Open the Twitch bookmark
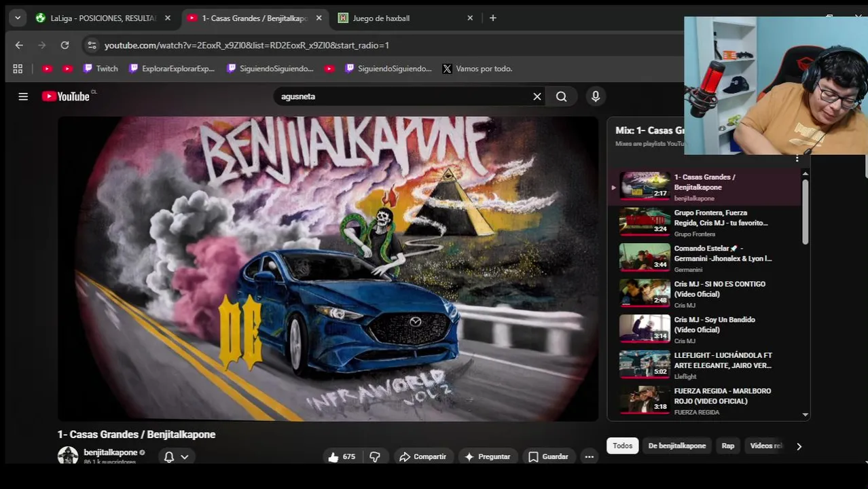The height and width of the screenshot is (489, 868). coord(101,69)
